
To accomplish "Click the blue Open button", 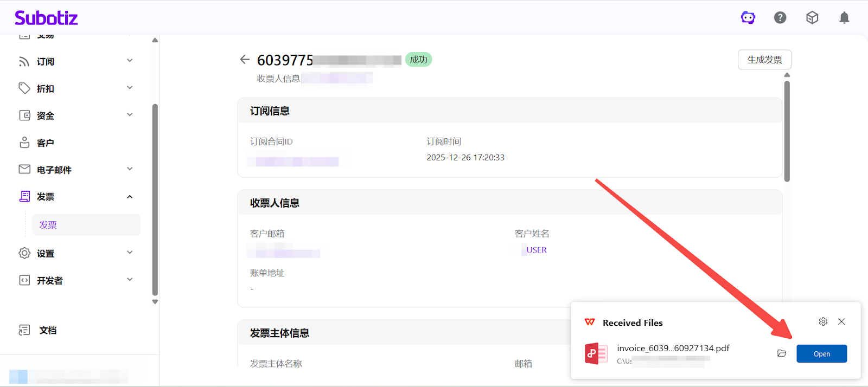I will [821, 354].
